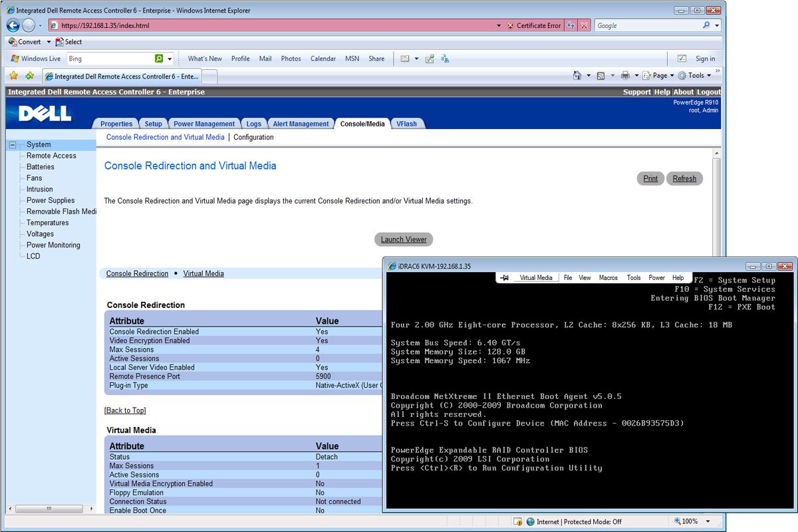Image resolution: width=798 pixels, height=532 pixels.
Task: Click the Convert toolbar icon
Action: click(x=13, y=42)
